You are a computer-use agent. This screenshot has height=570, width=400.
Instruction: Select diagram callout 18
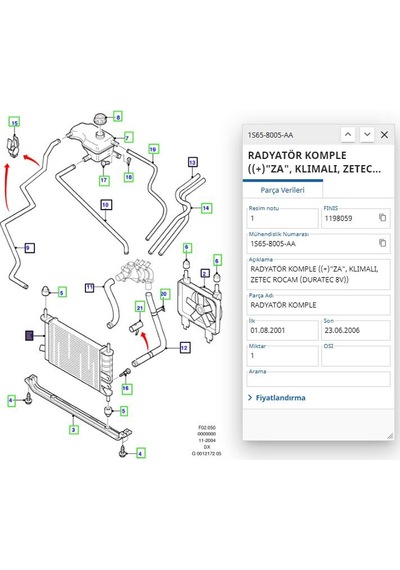129,177
